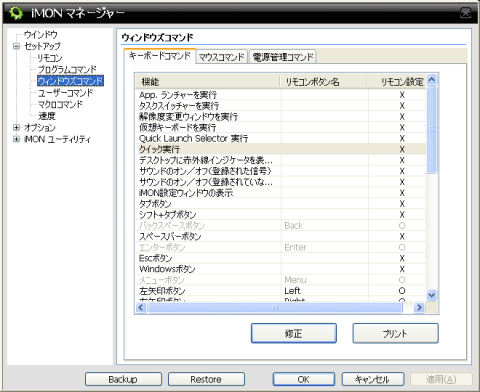Screen dimensions: 480x392
Task: Select the iMON ユーティリティ tree label
Action: click(x=57, y=139)
